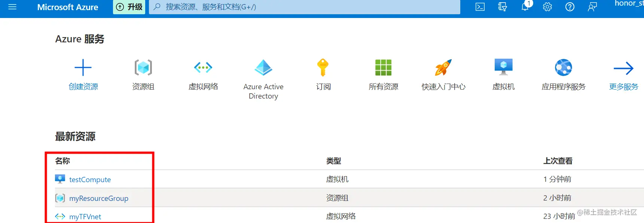Open the hamburger portal menu
644x223 pixels.
tap(12, 7)
